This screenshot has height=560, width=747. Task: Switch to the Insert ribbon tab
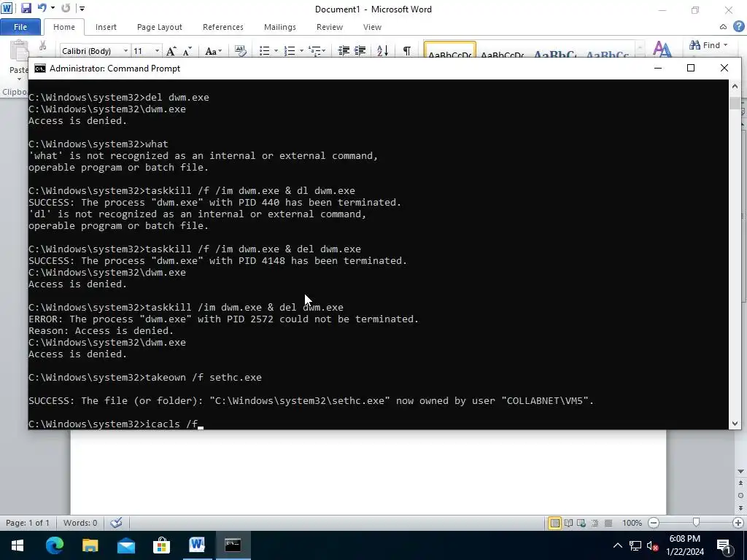(106, 27)
